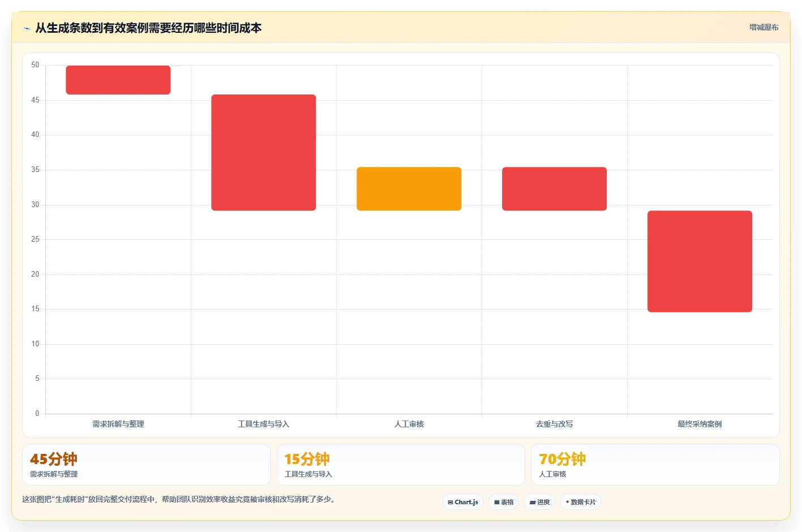802x532 pixels.
Task: Select the 最终采纳案例 red waterfall bar
Action: click(700, 261)
